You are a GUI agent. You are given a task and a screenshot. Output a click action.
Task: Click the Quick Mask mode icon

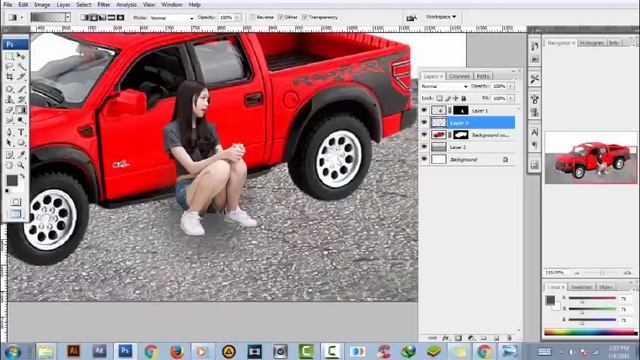click(16, 202)
